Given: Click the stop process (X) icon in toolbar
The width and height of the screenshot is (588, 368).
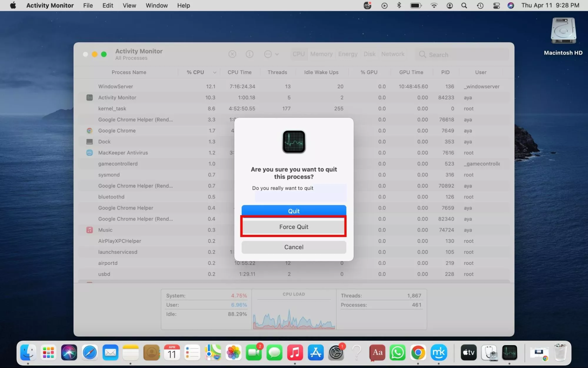Looking at the screenshot, I should coord(232,54).
